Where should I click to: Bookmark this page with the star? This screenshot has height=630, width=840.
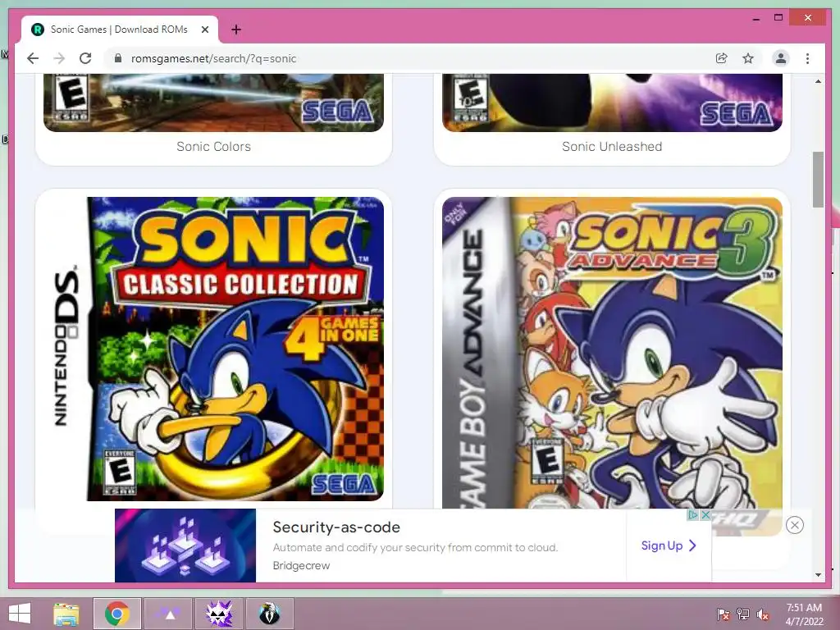click(748, 58)
